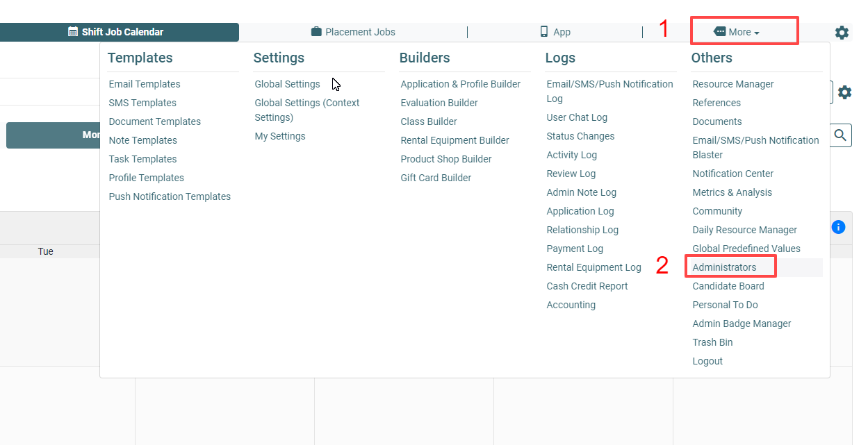Click the gear icon beside the input box

pos(844,92)
